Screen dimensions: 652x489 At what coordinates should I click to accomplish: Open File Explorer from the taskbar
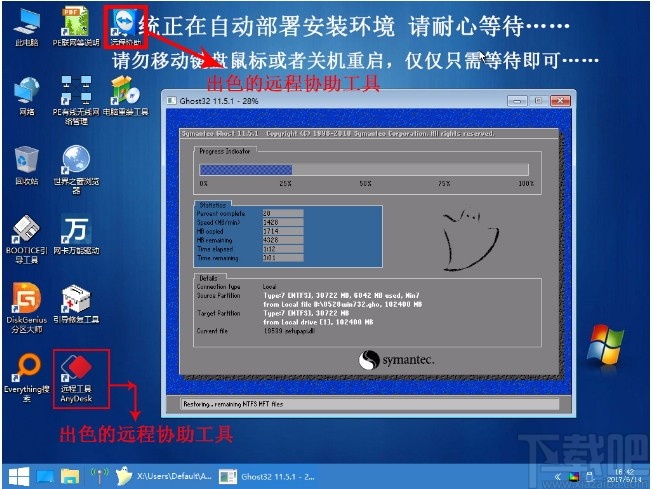(70, 477)
